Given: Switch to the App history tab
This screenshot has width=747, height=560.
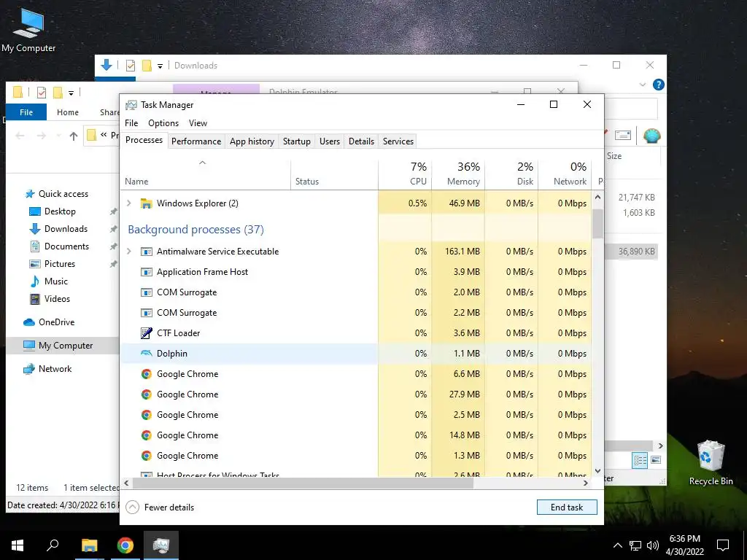Looking at the screenshot, I should [252, 141].
